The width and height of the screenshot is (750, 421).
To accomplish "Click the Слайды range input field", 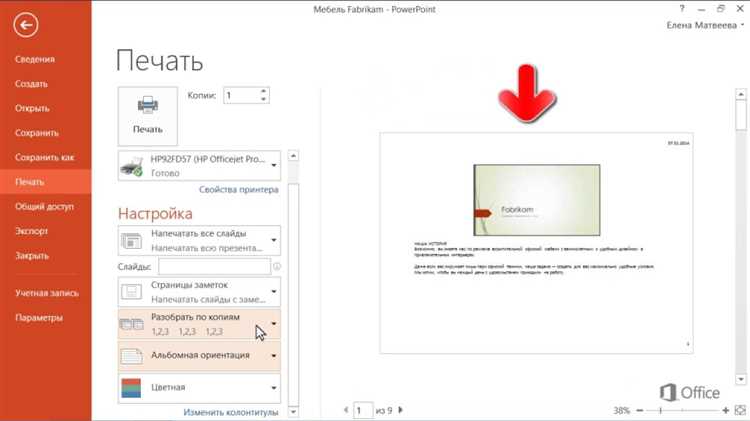I will [x=215, y=266].
